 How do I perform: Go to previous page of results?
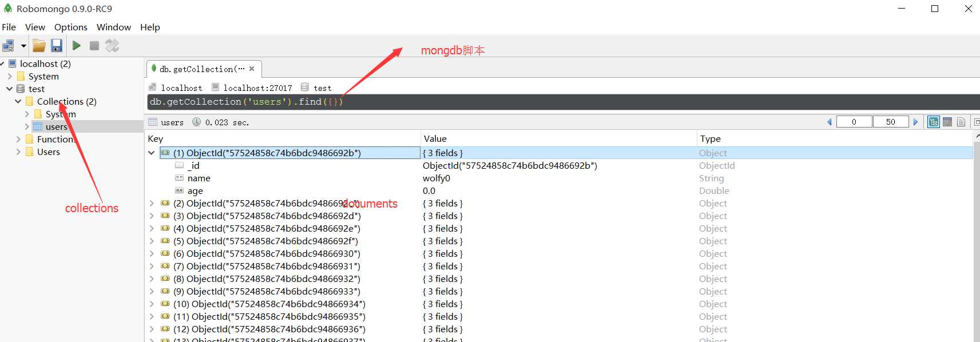click(x=830, y=122)
